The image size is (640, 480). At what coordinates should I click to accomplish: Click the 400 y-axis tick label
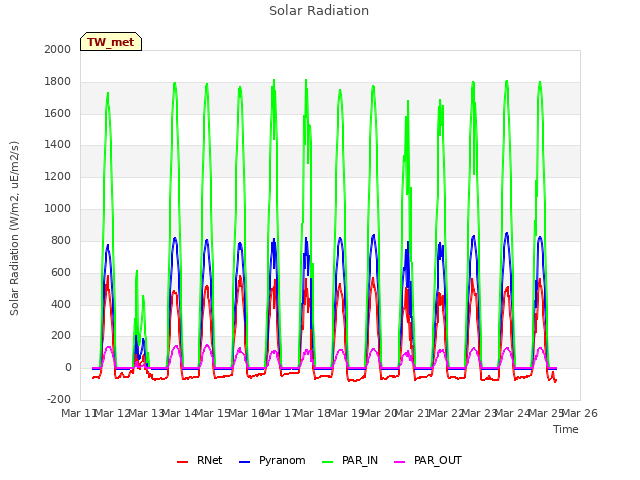click(61, 304)
